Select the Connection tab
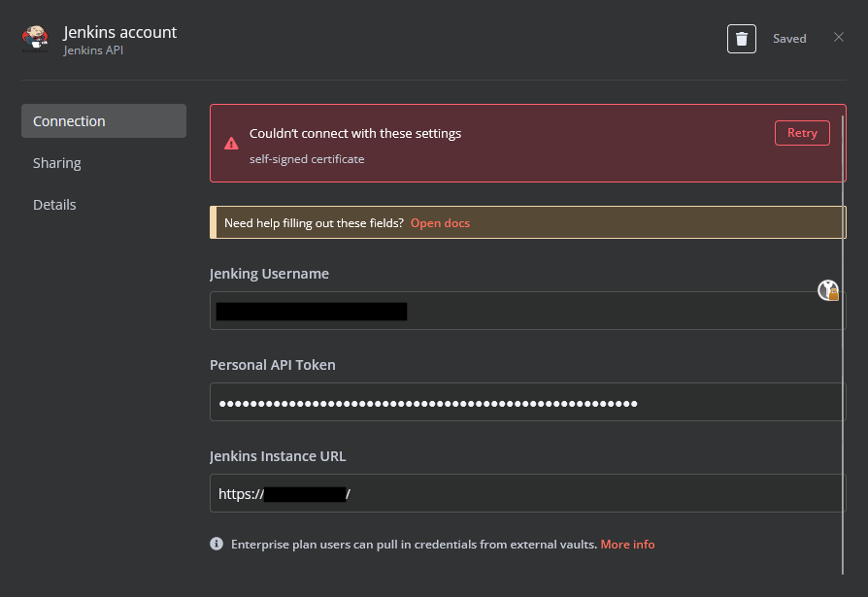 coord(104,120)
